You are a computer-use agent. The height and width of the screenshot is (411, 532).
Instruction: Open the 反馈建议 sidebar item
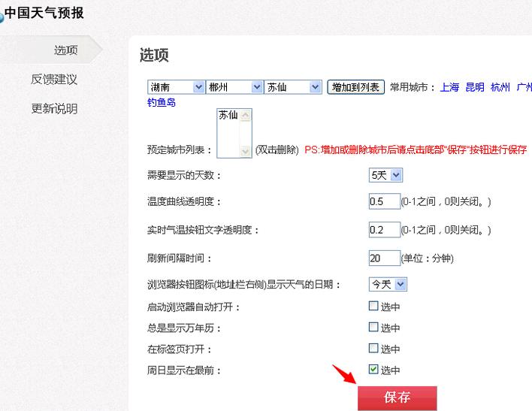point(54,80)
